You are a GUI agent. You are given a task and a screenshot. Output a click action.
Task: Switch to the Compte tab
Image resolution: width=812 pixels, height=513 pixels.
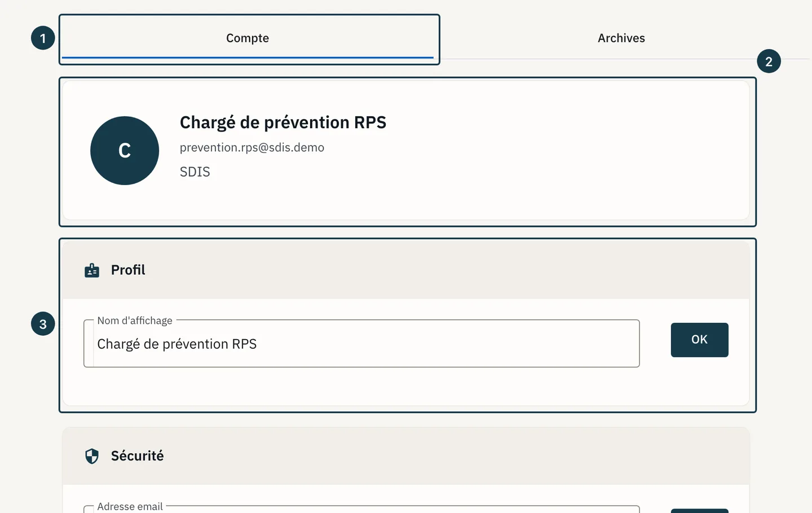point(248,38)
